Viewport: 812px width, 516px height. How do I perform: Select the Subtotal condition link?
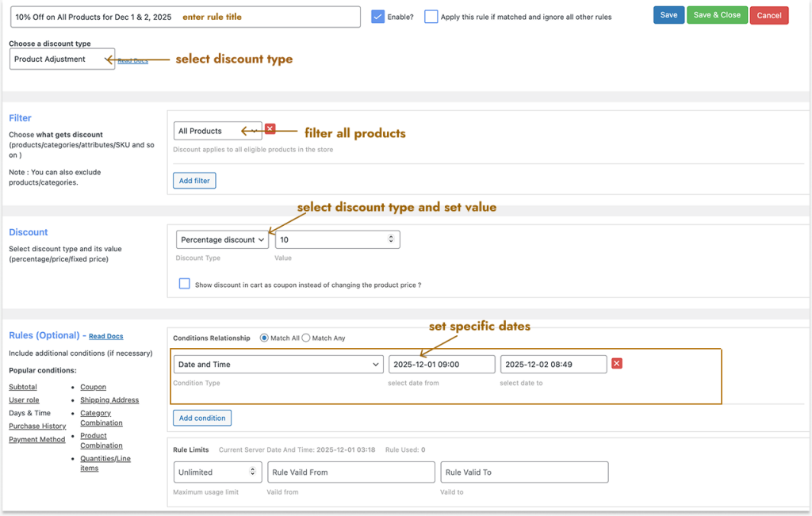coord(25,387)
